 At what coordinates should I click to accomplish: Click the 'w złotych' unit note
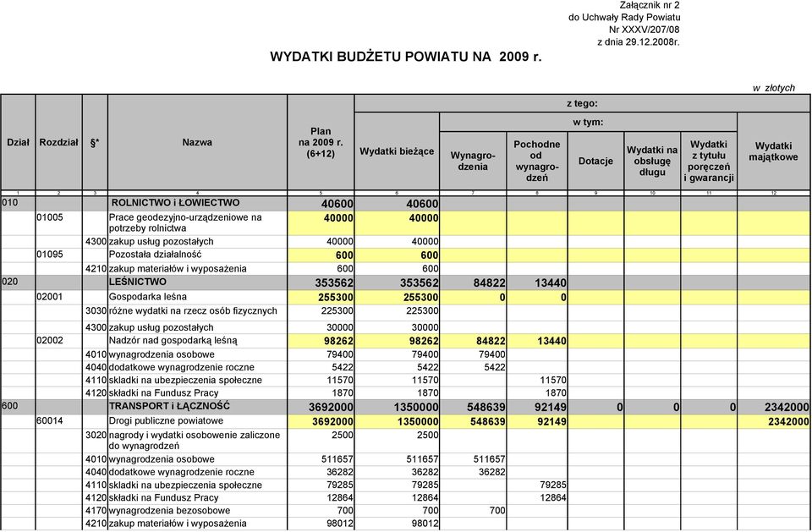pos(774,88)
